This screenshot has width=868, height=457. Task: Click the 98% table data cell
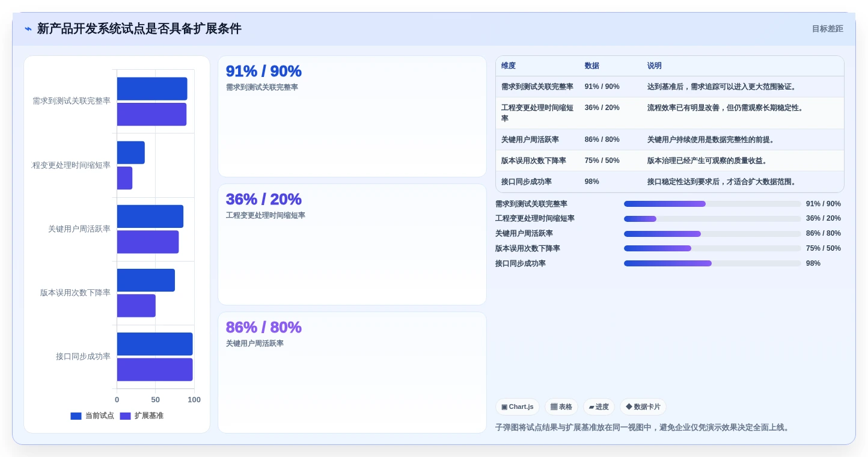click(592, 182)
